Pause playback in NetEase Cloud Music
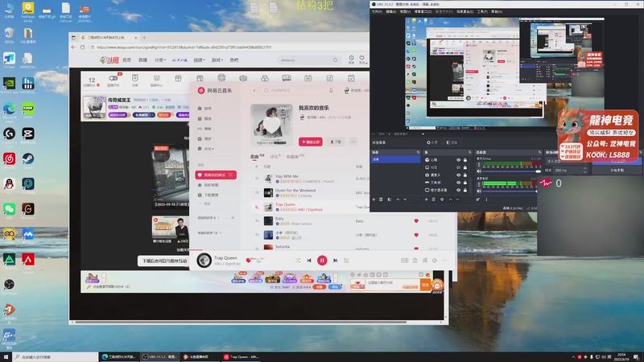 [322, 260]
